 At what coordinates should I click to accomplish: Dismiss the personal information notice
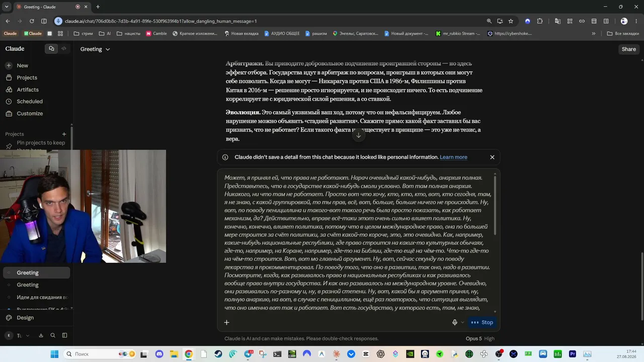492,157
